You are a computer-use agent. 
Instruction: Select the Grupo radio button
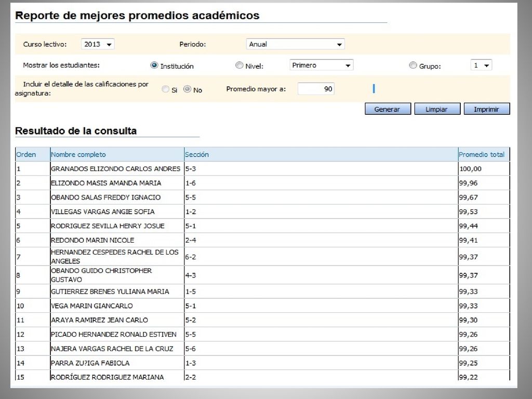[413, 65]
